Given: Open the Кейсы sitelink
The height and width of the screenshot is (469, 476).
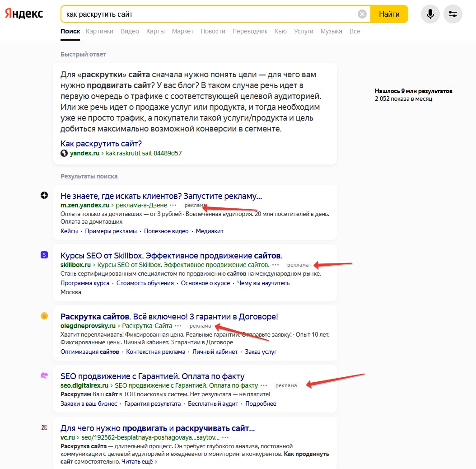Looking at the screenshot, I should coord(69,231).
